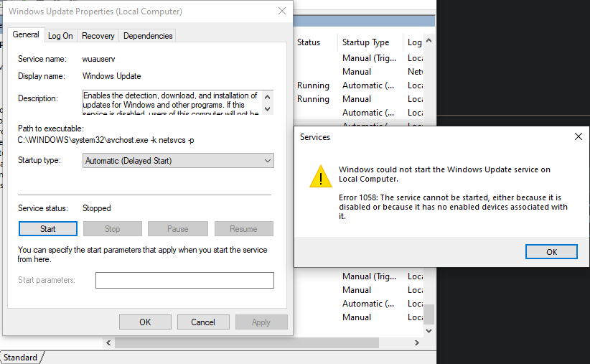Click the Error 1058 message text

pyautogui.click(x=453, y=207)
